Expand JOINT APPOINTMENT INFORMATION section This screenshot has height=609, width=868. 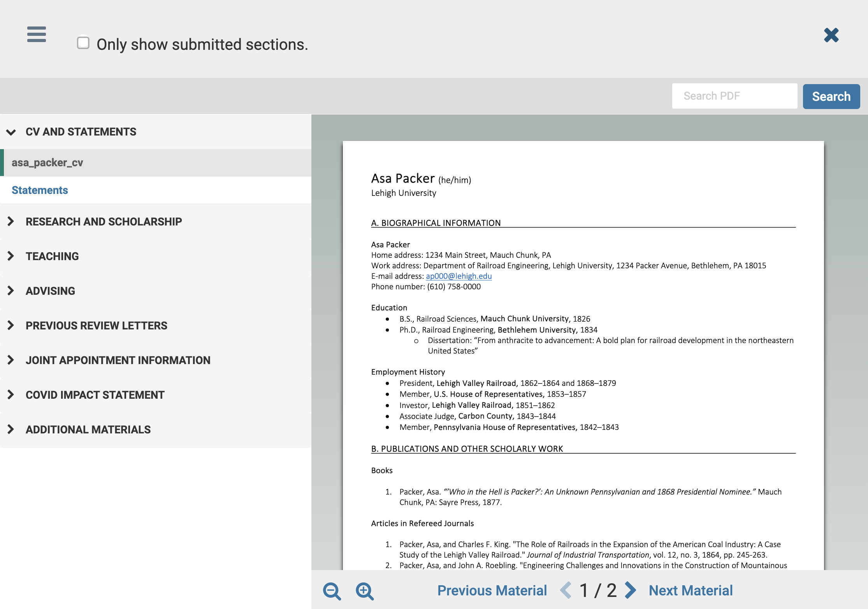click(x=156, y=360)
